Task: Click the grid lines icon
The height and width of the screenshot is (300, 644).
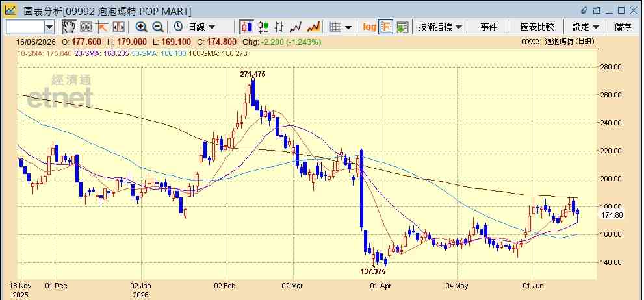Action: coord(335,27)
